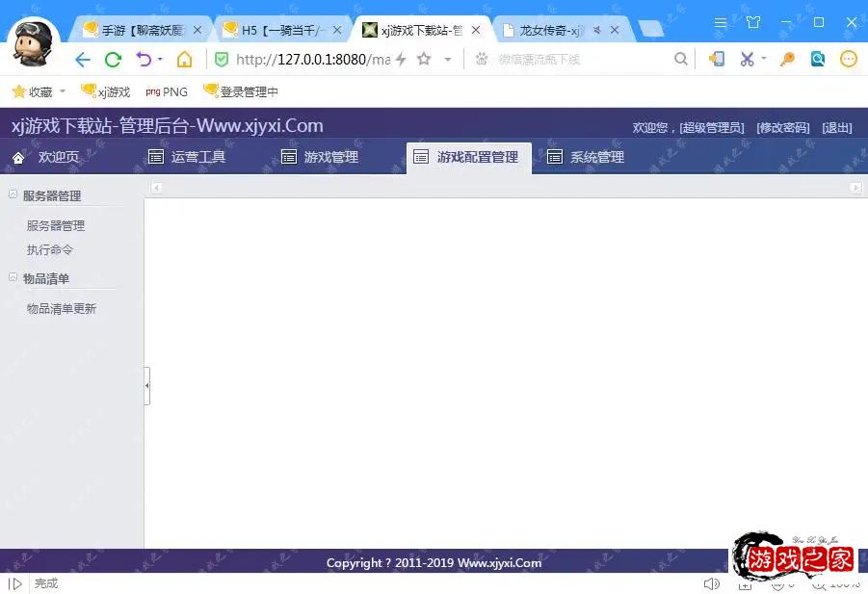Screen dimensions: 868x594
Task: Refresh the current page
Action: 113,59
